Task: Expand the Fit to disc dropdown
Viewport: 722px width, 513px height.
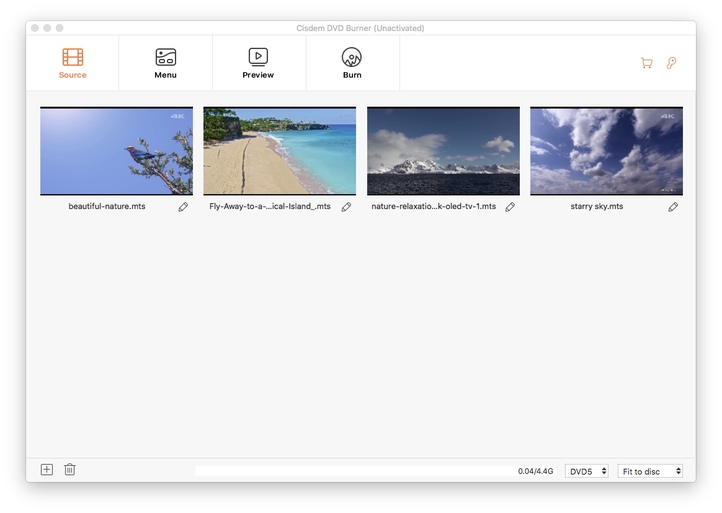Action: pyautogui.click(x=651, y=471)
